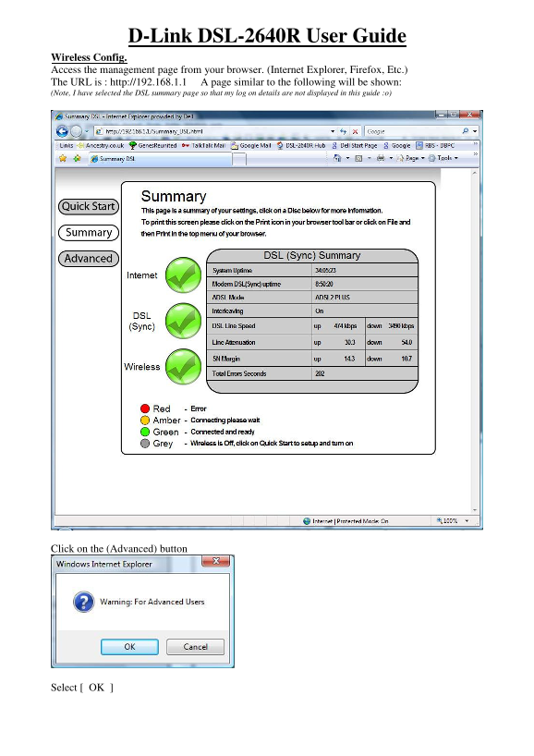This screenshot has width=534, height=756.
Task: Click the green DSL (Sync) status disc
Action: [x=184, y=321]
